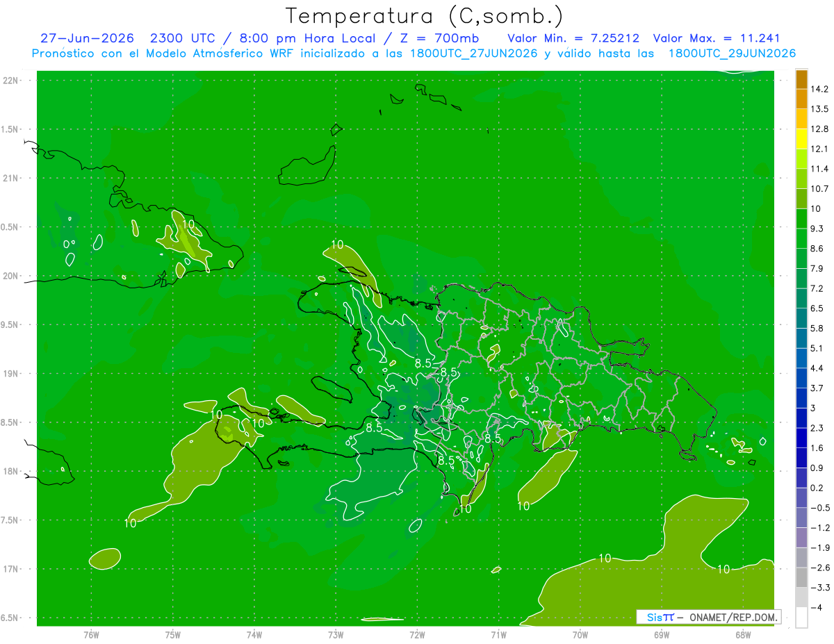Click the "76W" longitude axis label

[x=91, y=635]
